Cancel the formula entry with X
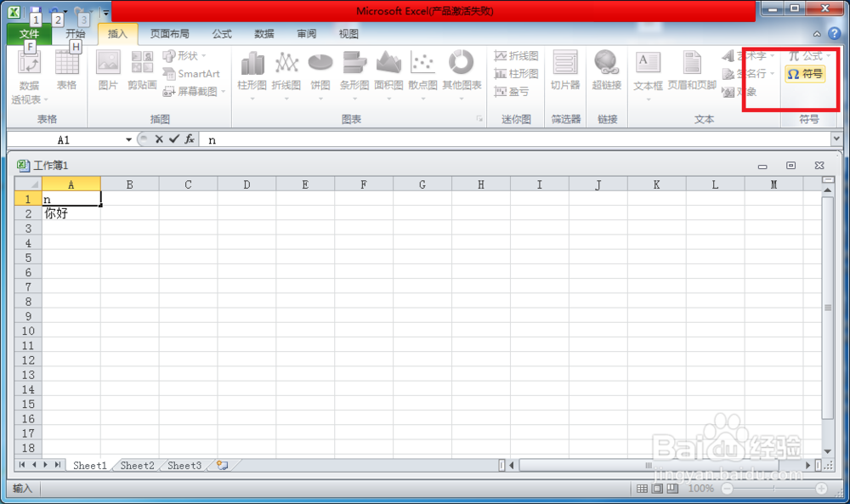Viewport: 850px width, 504px height. click(x=159, y=139)
